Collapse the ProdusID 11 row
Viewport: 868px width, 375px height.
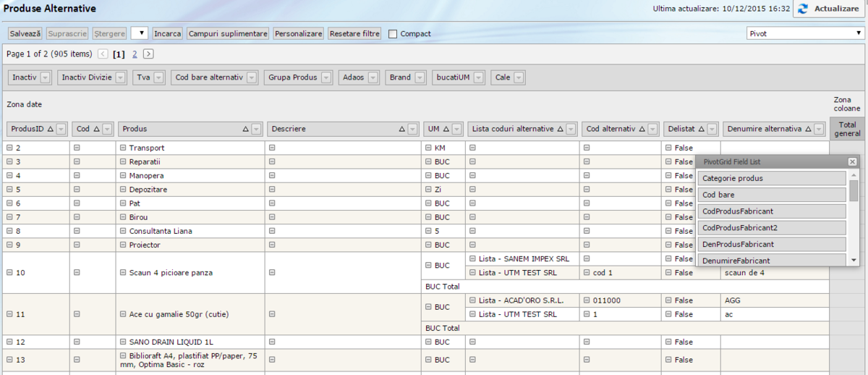[x=9, y=314]
